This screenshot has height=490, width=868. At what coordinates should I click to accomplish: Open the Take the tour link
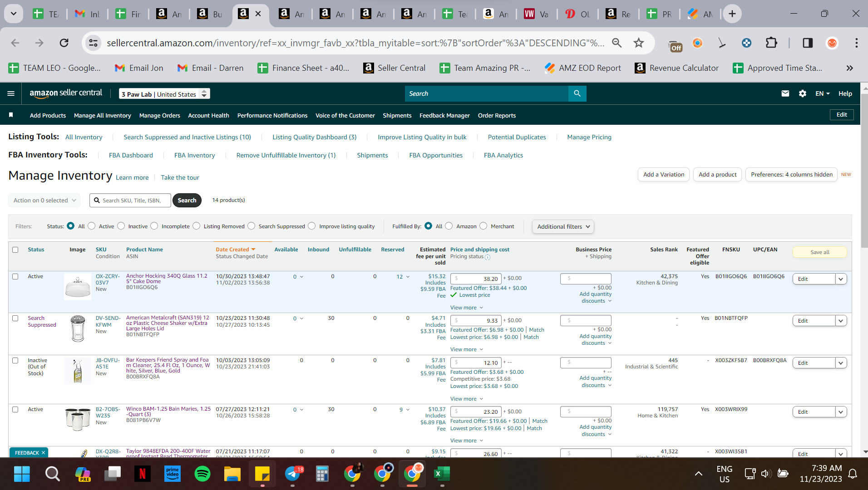(180, 177)
